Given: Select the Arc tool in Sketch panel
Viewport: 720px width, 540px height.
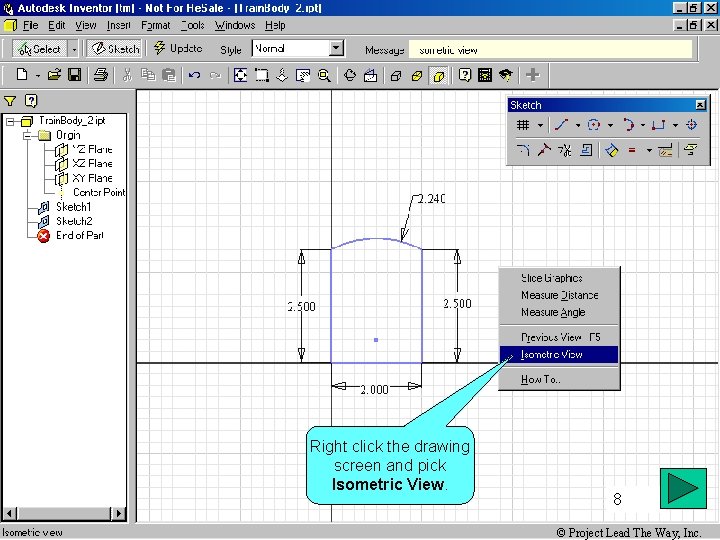Looking at the screenshot, I should [x=628, y=125].
